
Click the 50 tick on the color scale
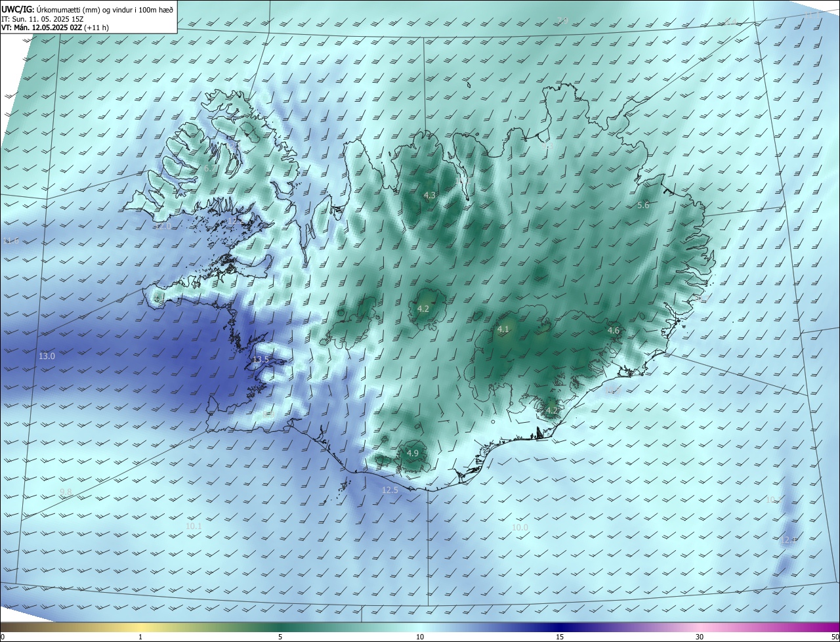835,637
